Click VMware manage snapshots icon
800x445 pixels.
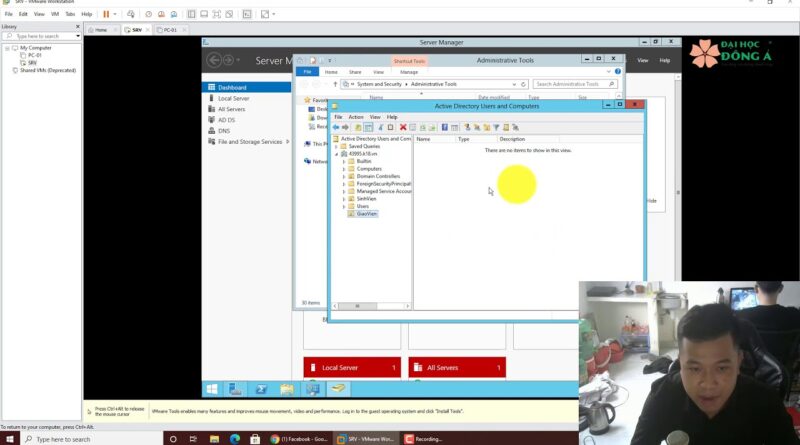click(174, 14)
